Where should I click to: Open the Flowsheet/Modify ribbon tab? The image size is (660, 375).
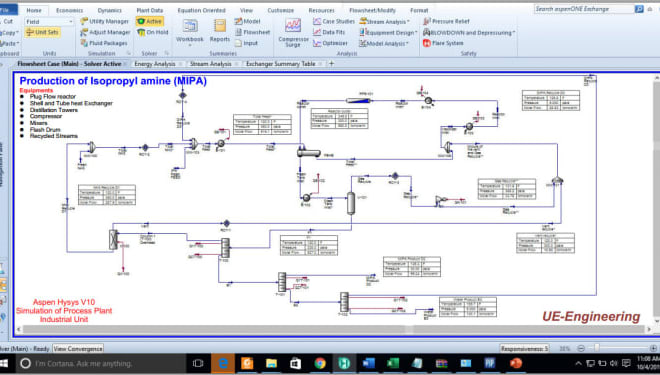coord(372,10)
